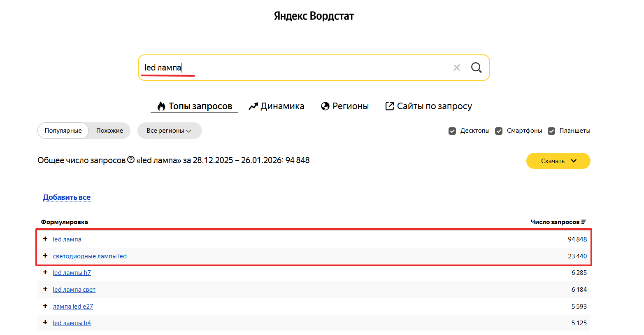Click the 'Яндекс Вордстат' logo title

pyautogui.click(x=314, y=16)
